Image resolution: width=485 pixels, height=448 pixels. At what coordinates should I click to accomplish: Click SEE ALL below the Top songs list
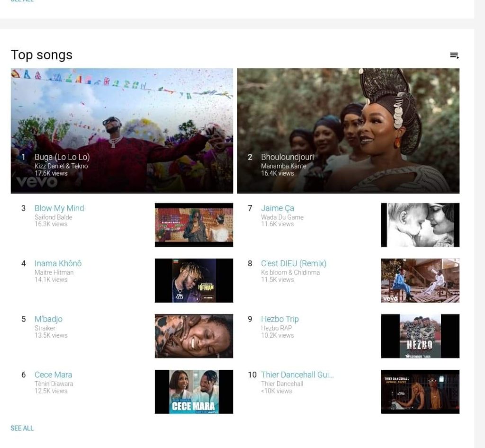tap(22, 428)
